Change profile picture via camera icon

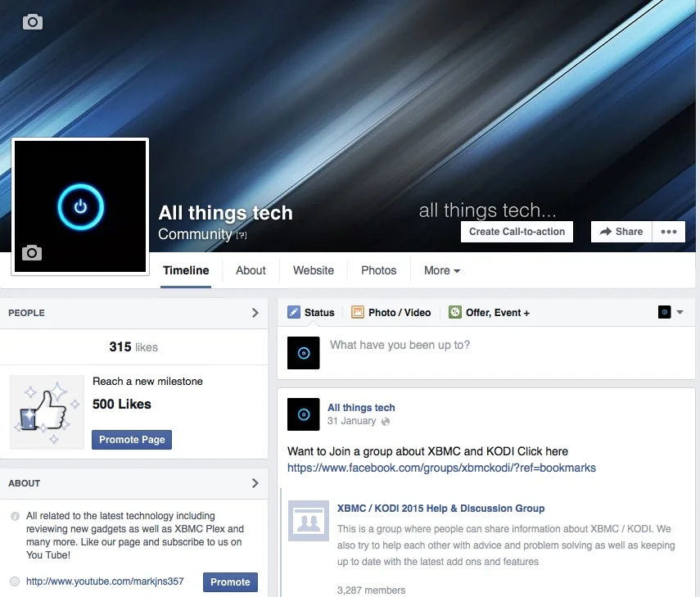point(32,253)
